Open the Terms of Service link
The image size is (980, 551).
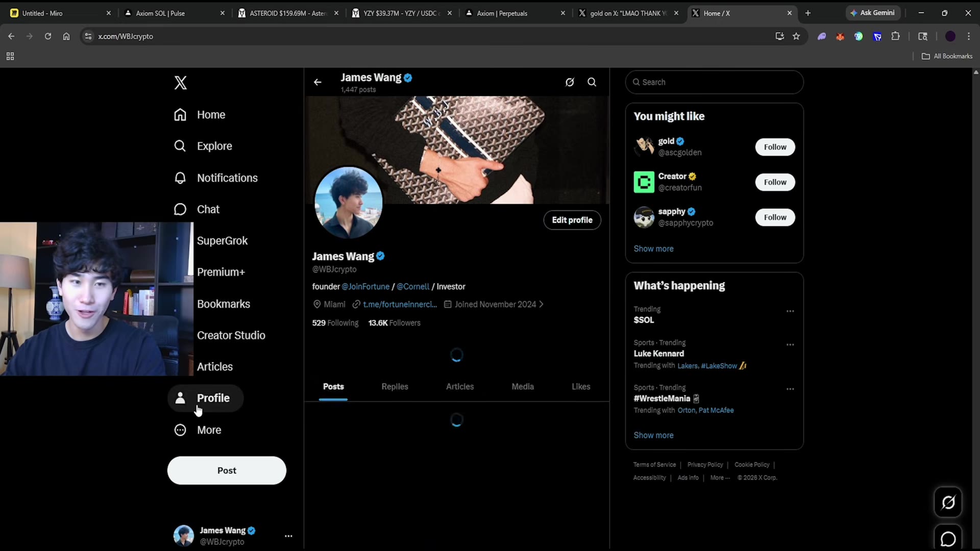click(x=654, y=465)
